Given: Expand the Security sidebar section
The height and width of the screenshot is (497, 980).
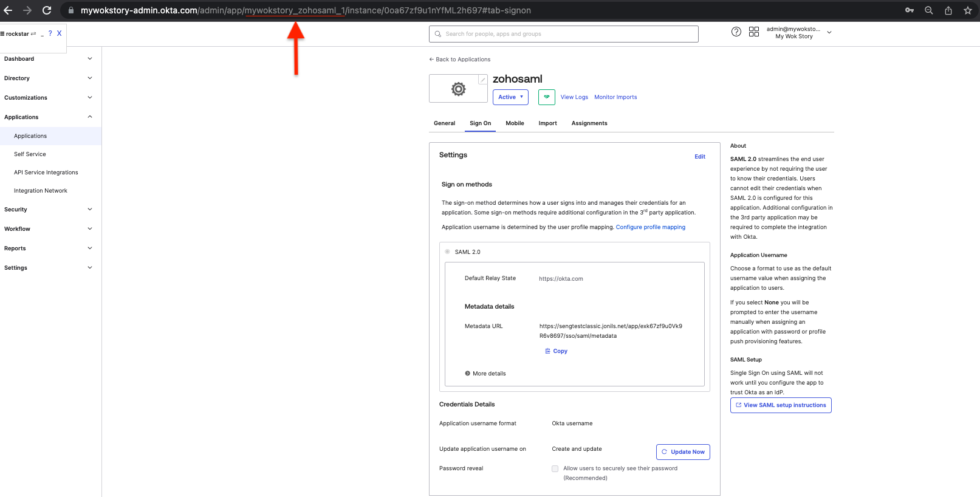Looking at the screenshot, I should click(x=48, y=210).
